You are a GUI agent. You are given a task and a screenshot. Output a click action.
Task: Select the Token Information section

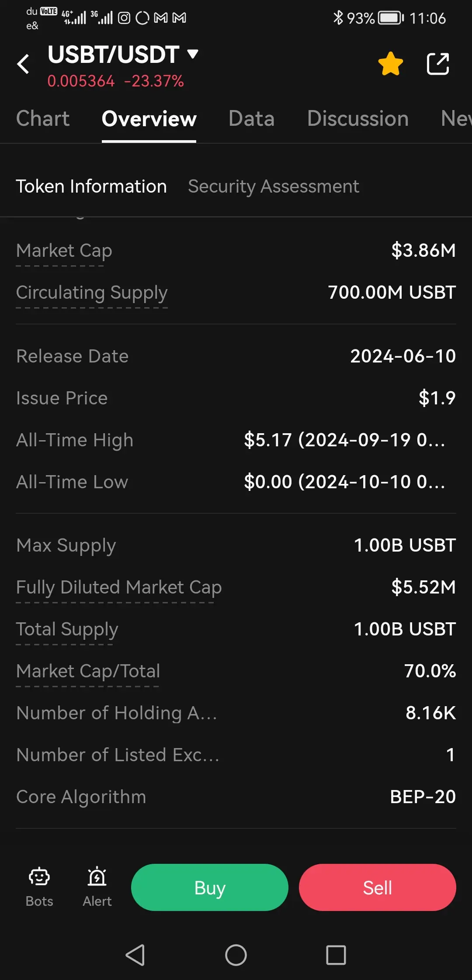(x=91, y=186)
